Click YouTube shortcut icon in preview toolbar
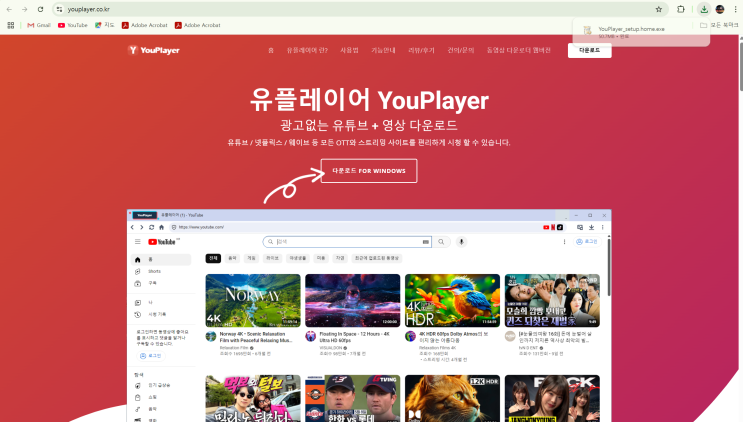 pos(546,227)
